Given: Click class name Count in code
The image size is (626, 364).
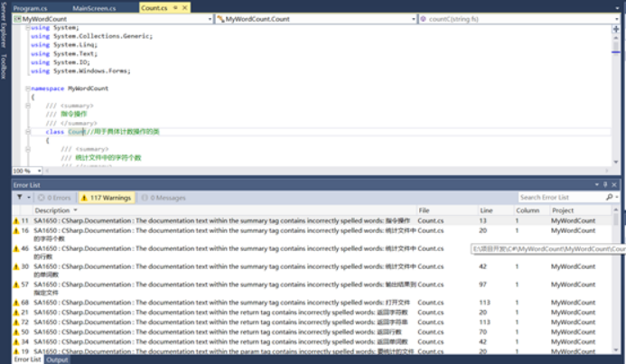Looking at the screenshot, I should (x=76, y=132).
